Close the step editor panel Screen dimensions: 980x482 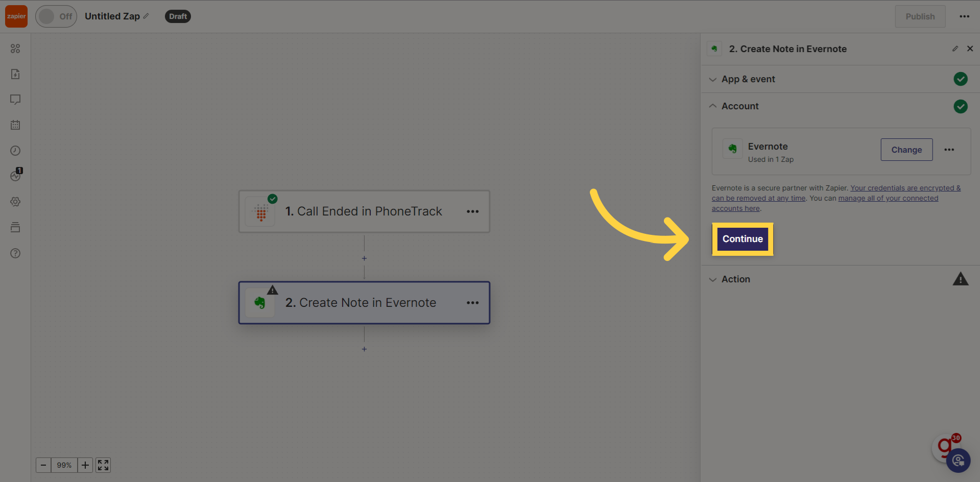click(x=970, y=49)
